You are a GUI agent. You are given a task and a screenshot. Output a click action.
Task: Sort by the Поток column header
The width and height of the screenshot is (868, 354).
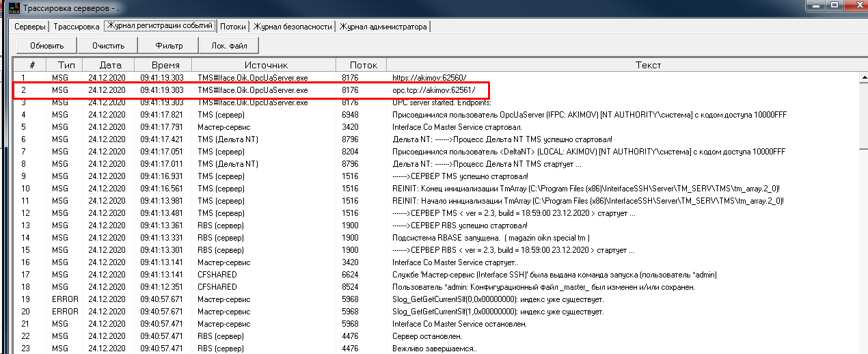(x=363, y=65)
